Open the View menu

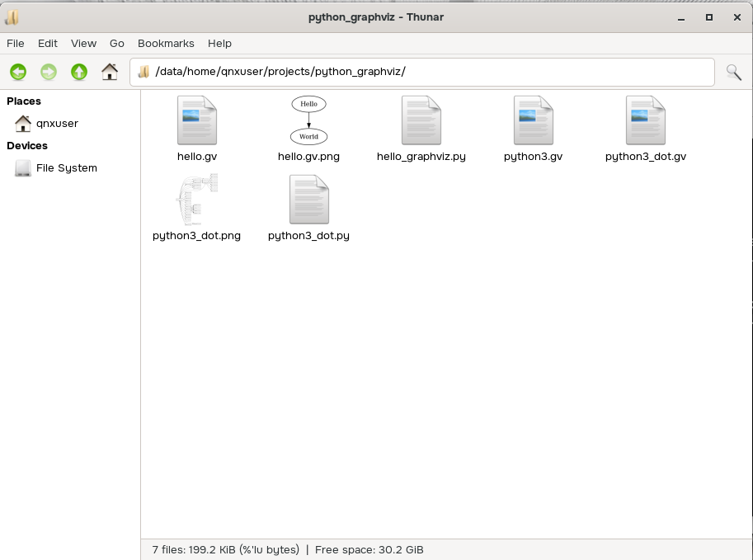83,43
